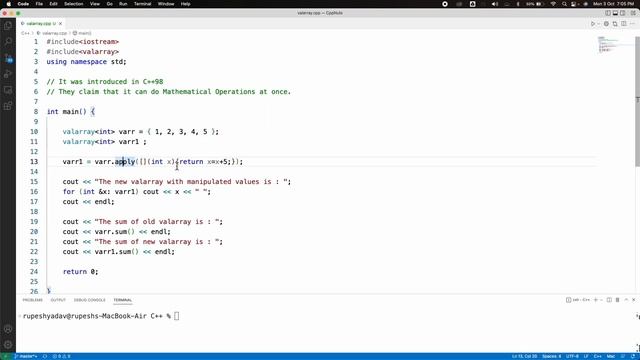Change LF end of line sequence

(586, 356)
